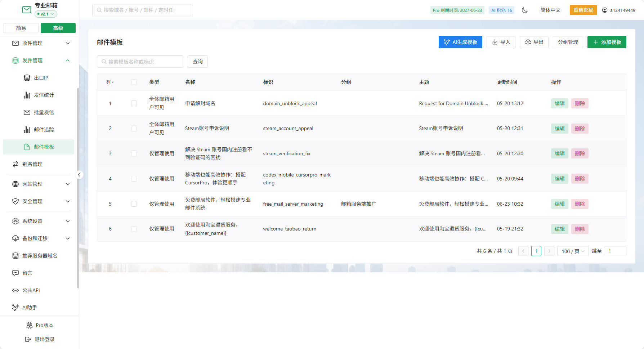Delete the welcome_taobao_return template
Viewport: 644px width, 349px height.
point(580,229)
